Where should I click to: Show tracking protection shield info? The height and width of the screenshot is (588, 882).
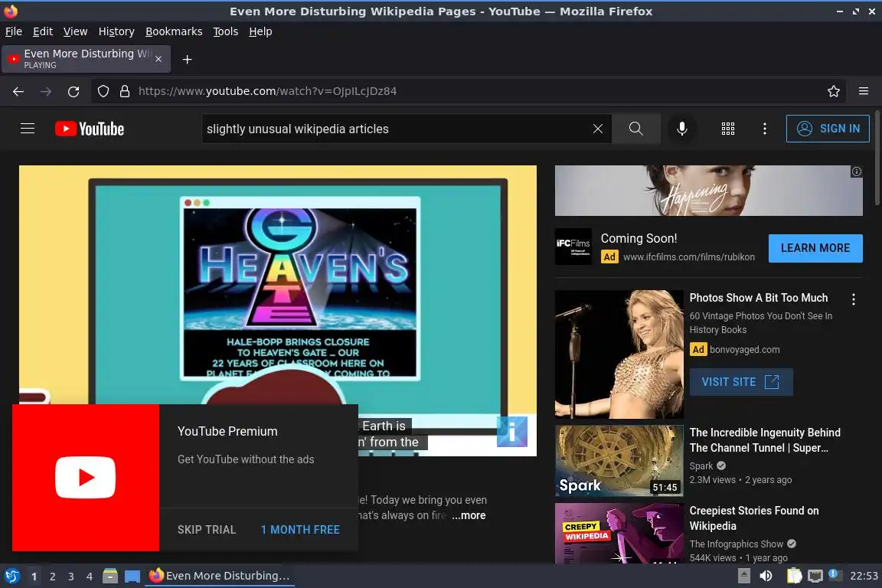(x=103, y=91)
